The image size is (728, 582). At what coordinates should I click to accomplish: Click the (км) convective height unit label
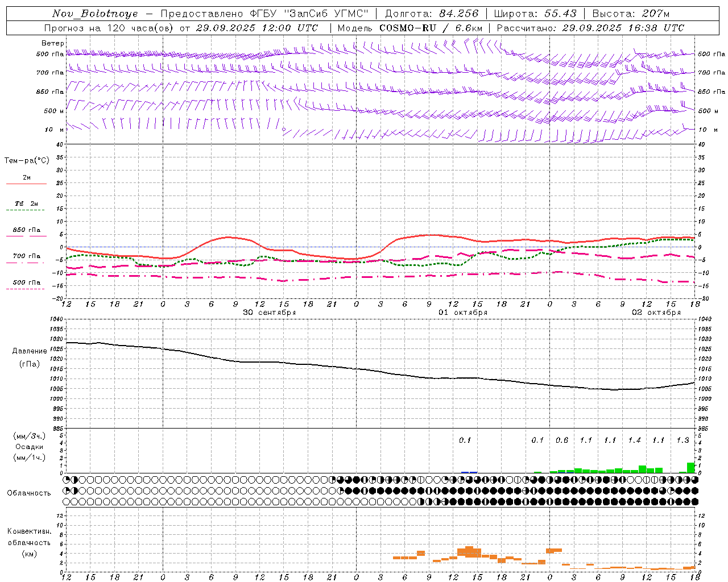pyautogui.click(x=30, y=554)
